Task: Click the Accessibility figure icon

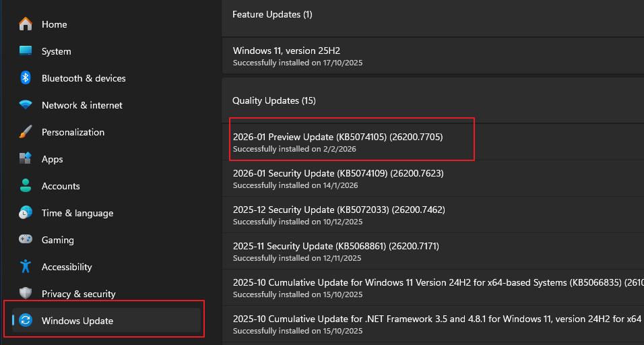Action: (x=26, y=267)
